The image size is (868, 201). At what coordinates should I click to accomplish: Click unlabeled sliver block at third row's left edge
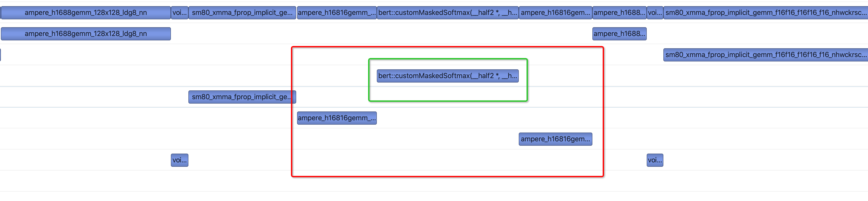(0, 55)
